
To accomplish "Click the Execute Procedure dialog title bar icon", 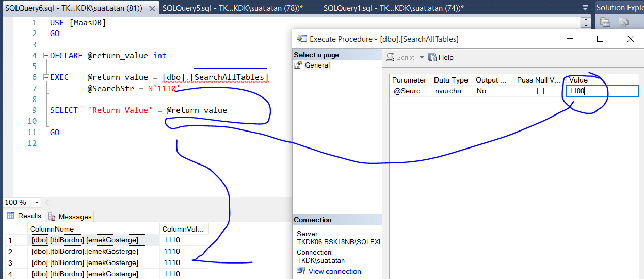I will (301, 39).
